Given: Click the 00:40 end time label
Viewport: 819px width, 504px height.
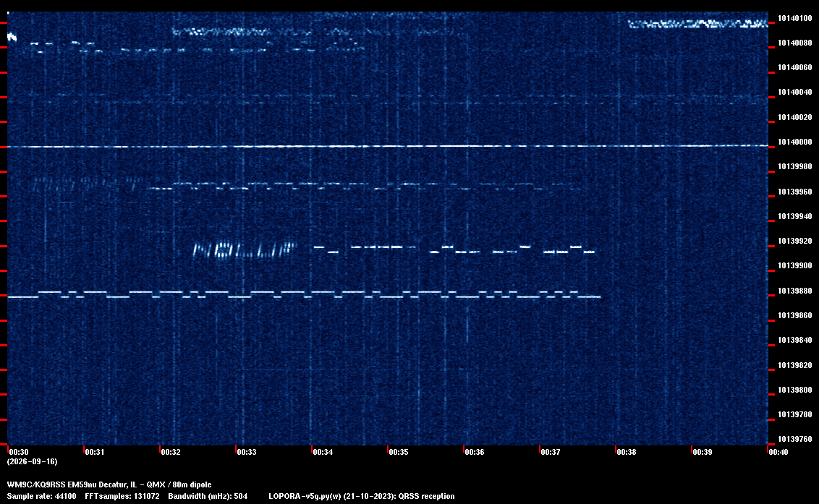Looking at the screenshot, I should (778, 452).
